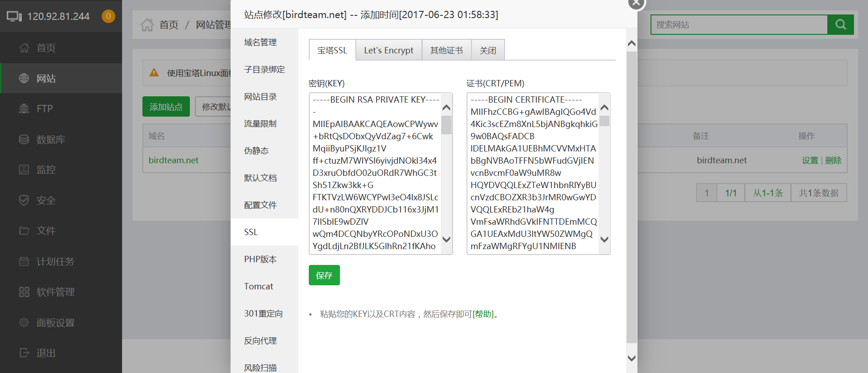Click the certificate textarea scrollbar thumb
This screenshot has width=868, height=373.
pyautogui.click(x=604, y=121)
